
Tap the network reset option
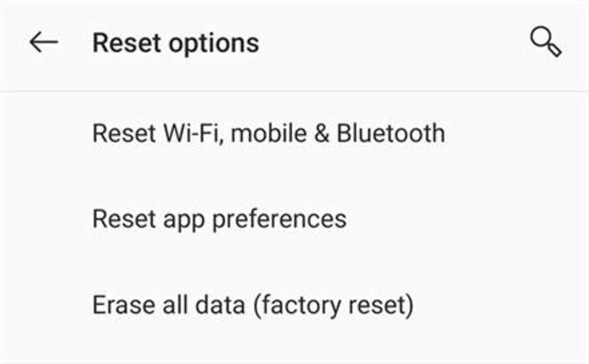pos(268,133)
